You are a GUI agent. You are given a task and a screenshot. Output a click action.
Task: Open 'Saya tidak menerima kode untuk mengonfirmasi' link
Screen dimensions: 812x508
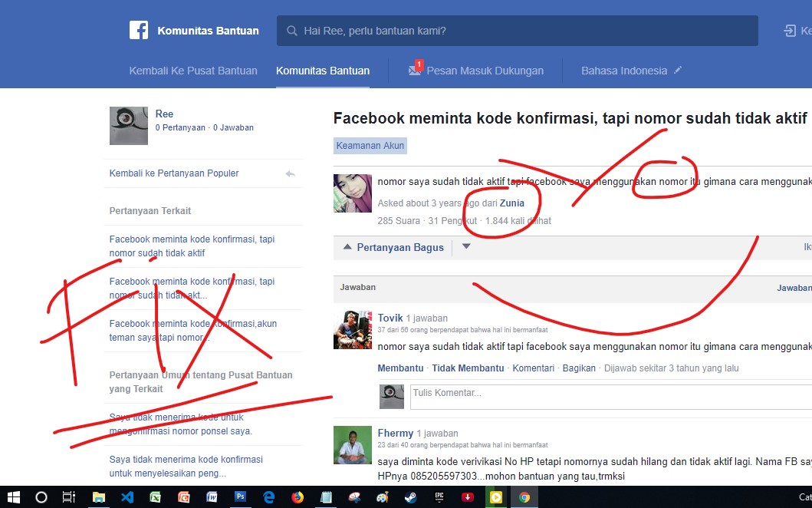coord(181,424)
